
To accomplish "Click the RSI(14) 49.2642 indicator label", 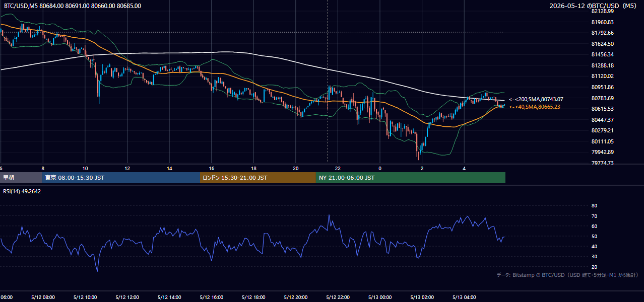I will point(22,191).
